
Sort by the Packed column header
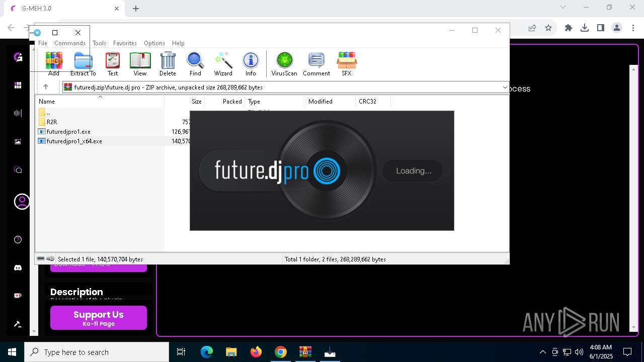point(224,102)
